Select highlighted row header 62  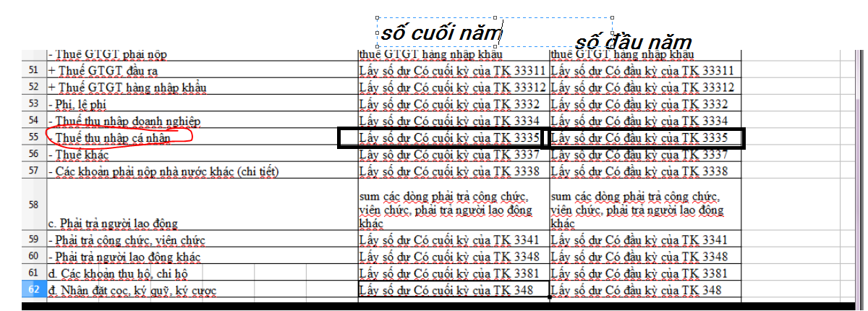point(34,289)
